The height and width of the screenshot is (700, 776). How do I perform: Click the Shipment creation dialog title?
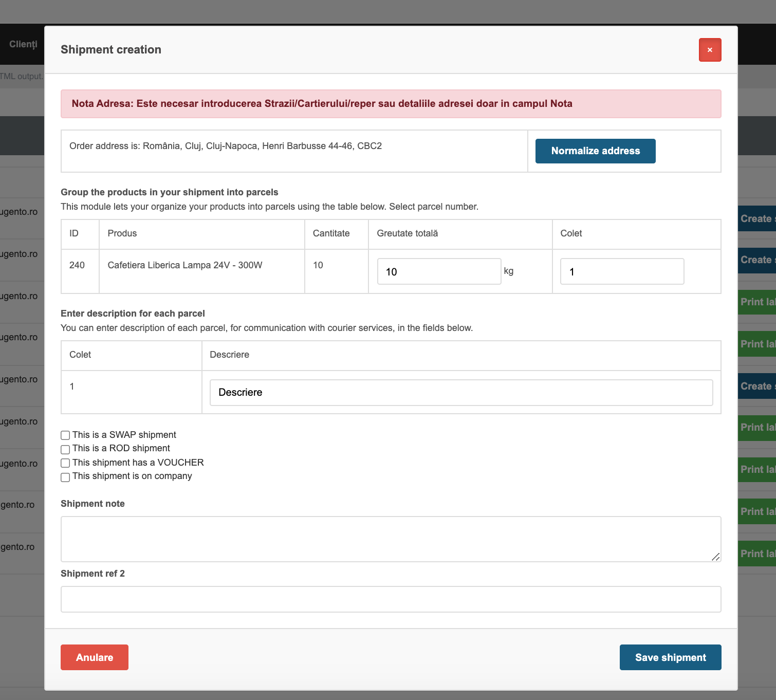coord(111,50)
